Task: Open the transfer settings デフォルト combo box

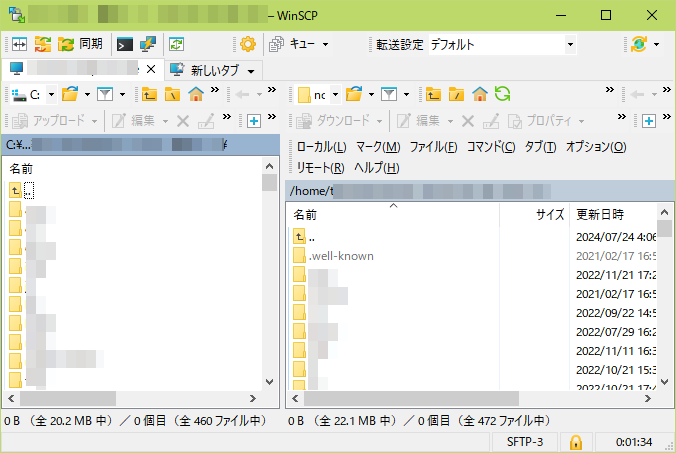Action: click(503, 44)
